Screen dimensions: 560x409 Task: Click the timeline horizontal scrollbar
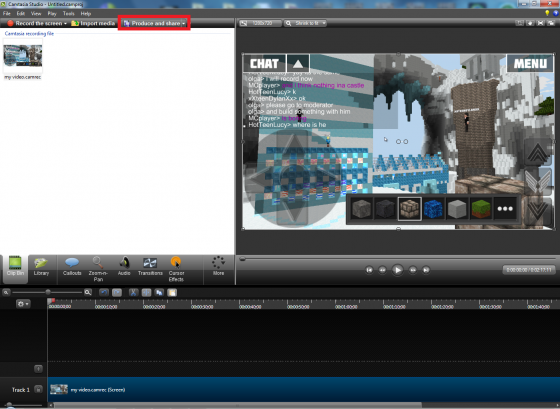tap(238, 405)
